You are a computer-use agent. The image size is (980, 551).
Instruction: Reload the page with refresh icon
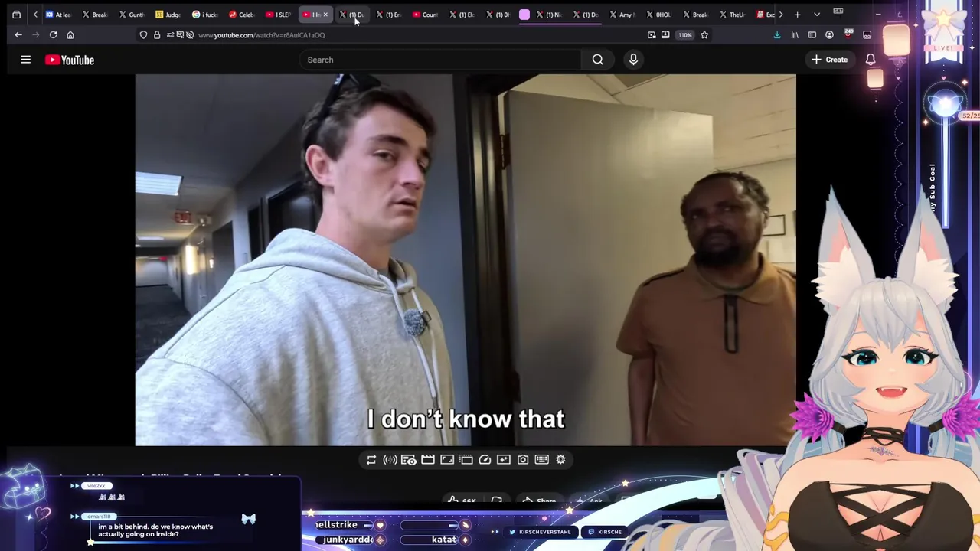tap(53, 35)
